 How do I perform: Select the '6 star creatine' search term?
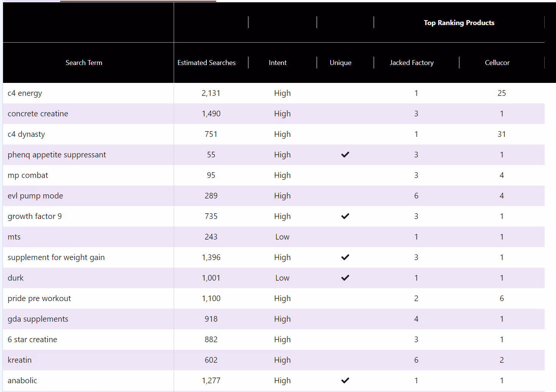[x=32, y=340]
